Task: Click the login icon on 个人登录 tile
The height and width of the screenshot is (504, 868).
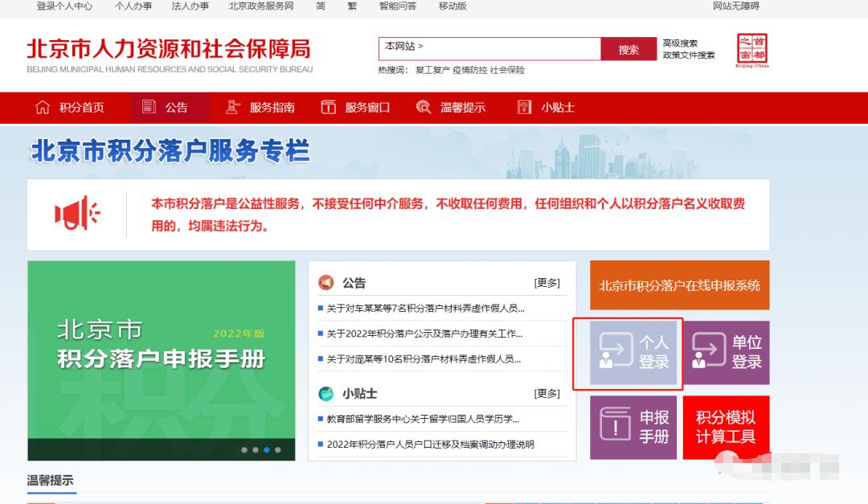Action: [616, 350]
